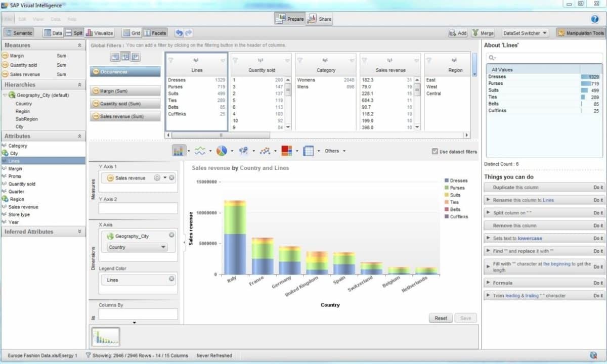Click Purses legend color swatch
The width and height of the screenshot is (607, 364).
(x=446, y=188)
